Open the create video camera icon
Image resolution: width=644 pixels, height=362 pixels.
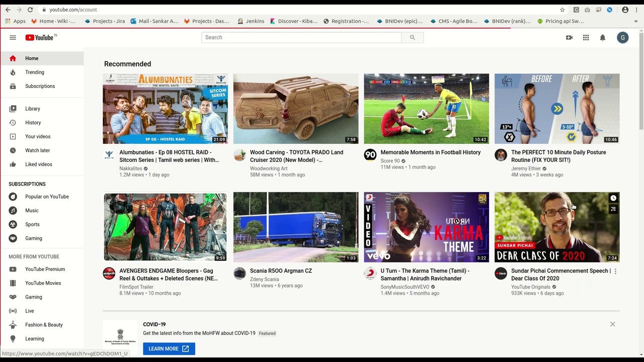click(x=569, y=38)
